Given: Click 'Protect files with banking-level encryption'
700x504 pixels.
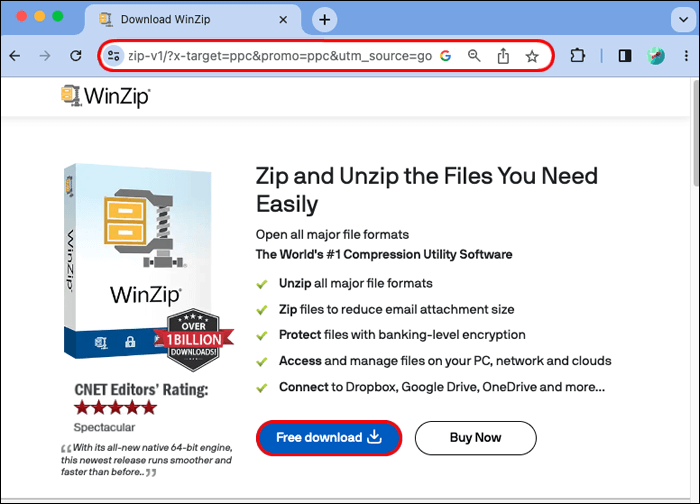Looking at the screenshot, I should [x=402, y=335].
